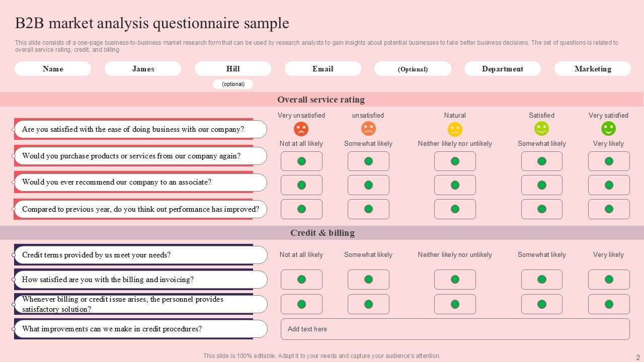
Task: Click the 'Overall service rating' section header
Action: tap(321, 100)
